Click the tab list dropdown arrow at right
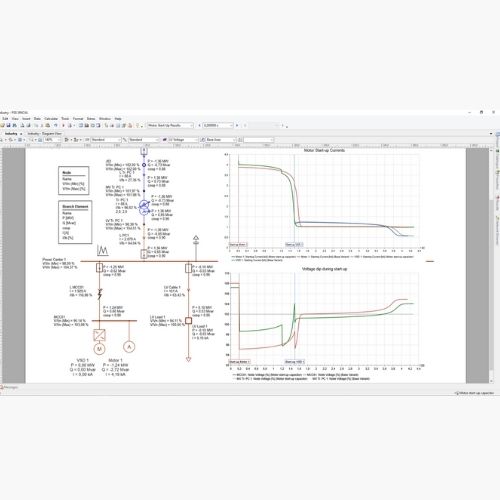This screenshot has width=500, height=500. tap(491, 134)
